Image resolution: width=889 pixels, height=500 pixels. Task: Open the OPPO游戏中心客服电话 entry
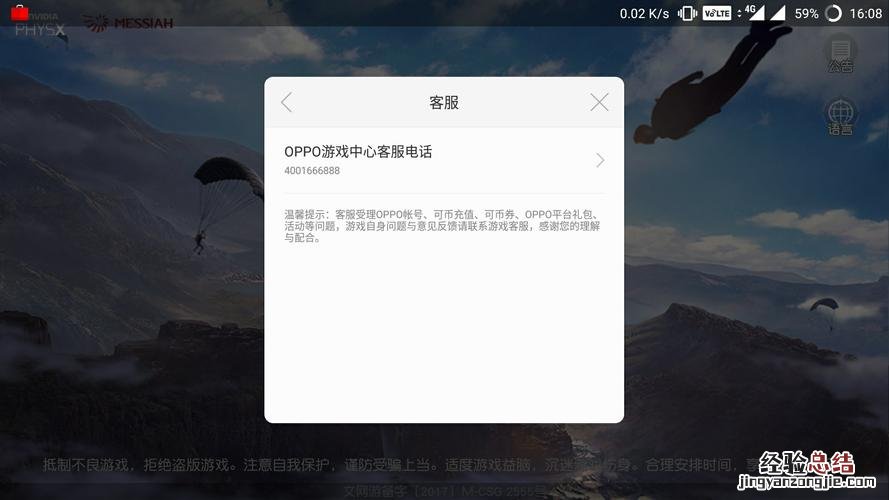coord(444,160)
